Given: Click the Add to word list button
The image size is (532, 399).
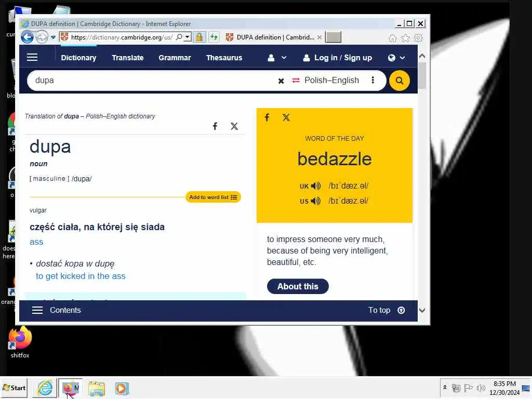Looking at the screenshot, I should coord(213,197).
